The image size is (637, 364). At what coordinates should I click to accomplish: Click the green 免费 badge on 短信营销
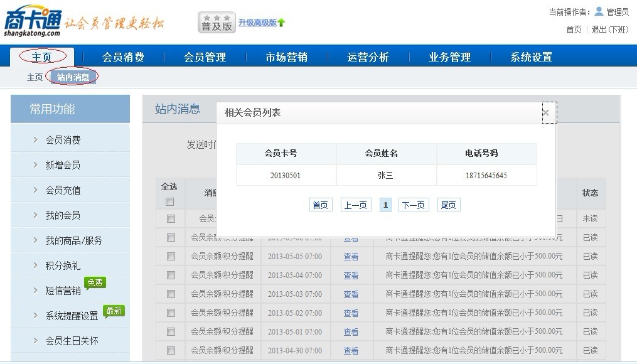[x=95, y=282]
